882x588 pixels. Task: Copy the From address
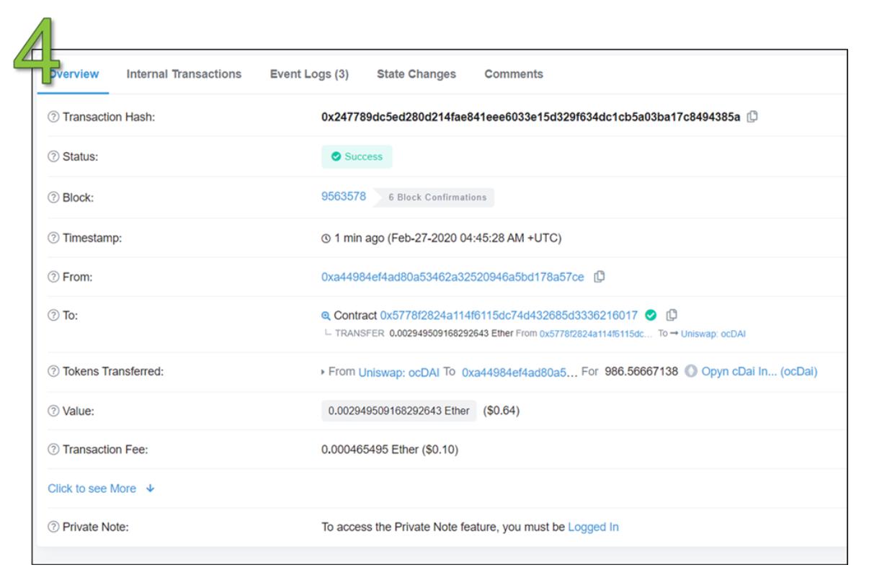click(x=600, y=277)
